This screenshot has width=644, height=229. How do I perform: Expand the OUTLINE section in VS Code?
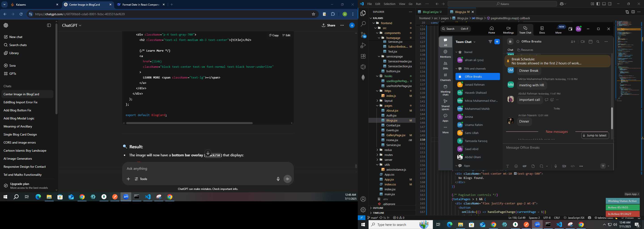point(378,208)
